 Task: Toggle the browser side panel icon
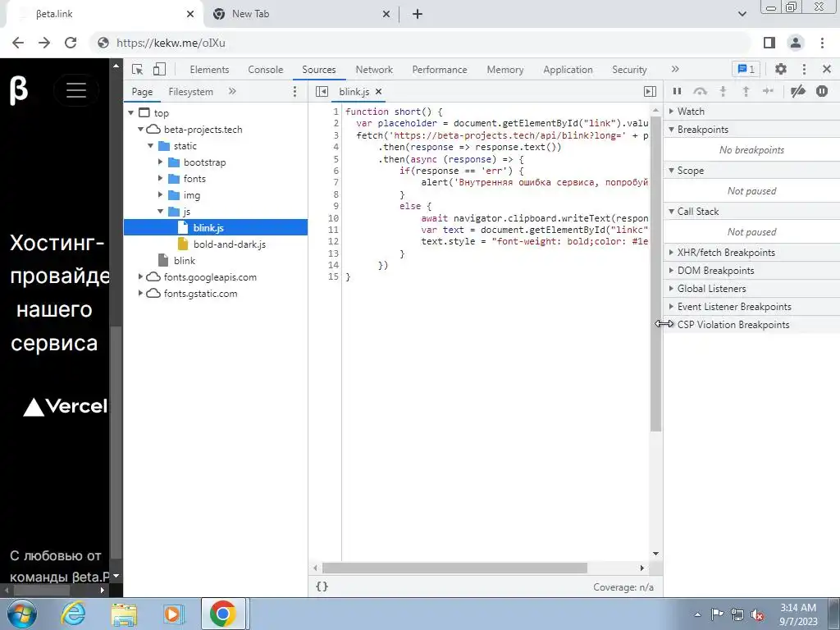769,43
